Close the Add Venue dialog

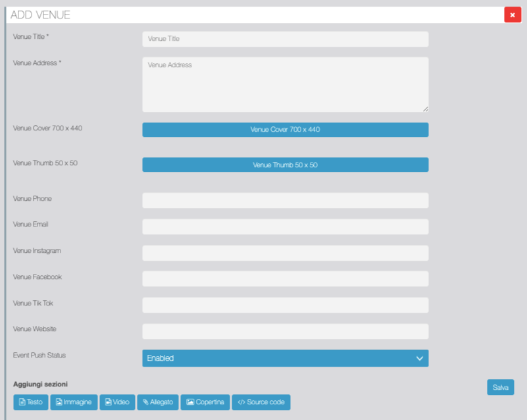click(513, 14)
